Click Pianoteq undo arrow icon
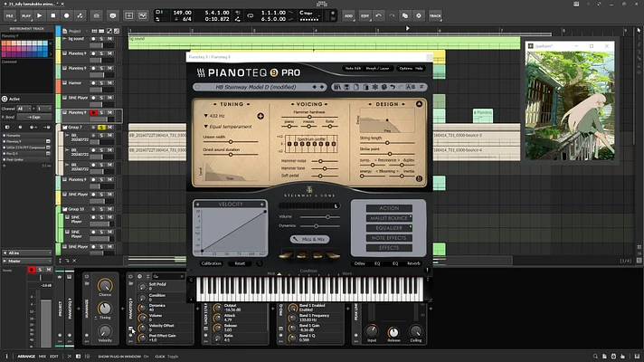 pyautogui.click(x=393, y=87)
